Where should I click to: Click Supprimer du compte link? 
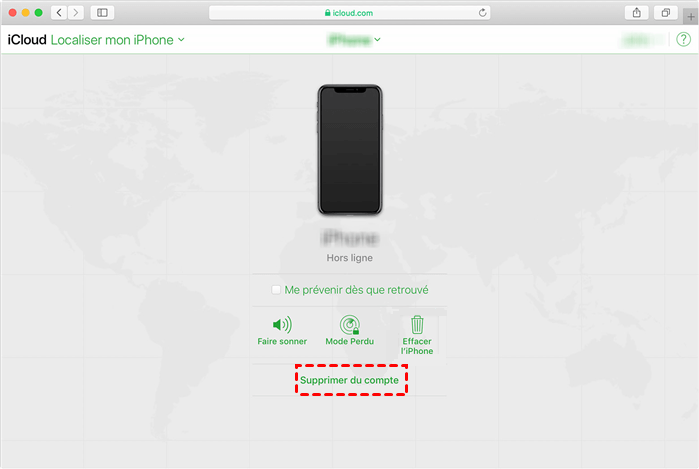[x=350, y=380]
